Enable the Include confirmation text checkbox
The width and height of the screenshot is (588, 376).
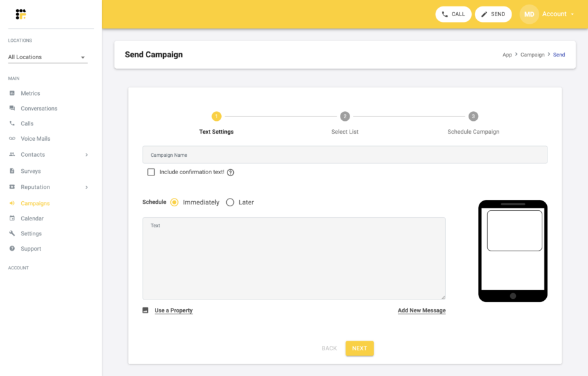[151, 172]
